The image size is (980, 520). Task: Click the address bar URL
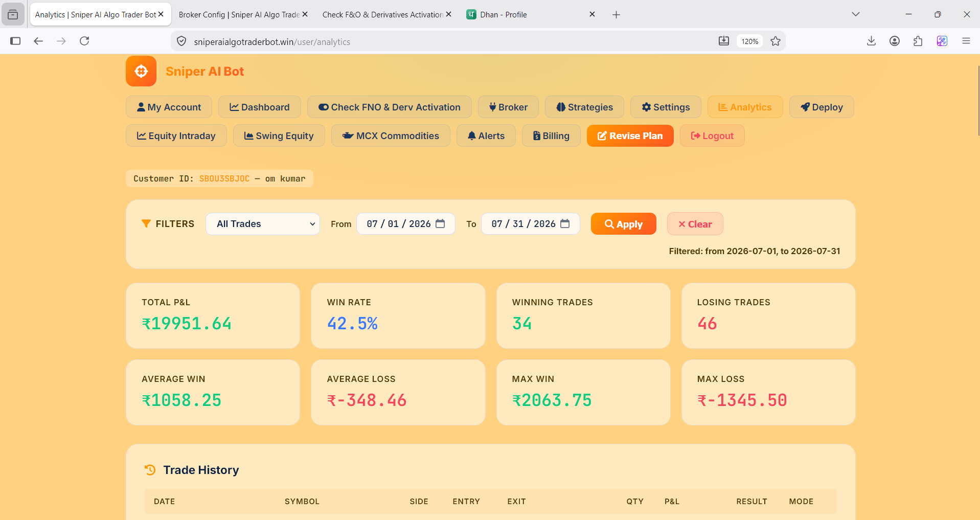point(272,42)
